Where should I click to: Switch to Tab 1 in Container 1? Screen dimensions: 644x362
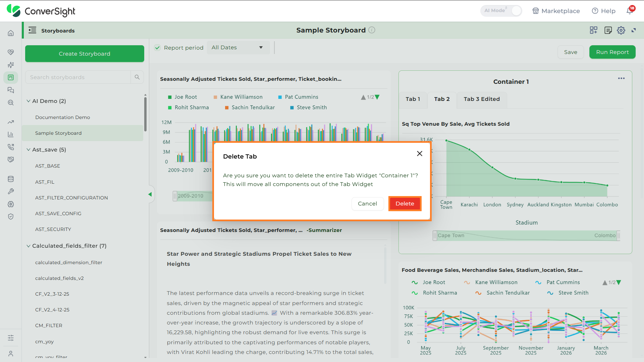click(413, 99)
